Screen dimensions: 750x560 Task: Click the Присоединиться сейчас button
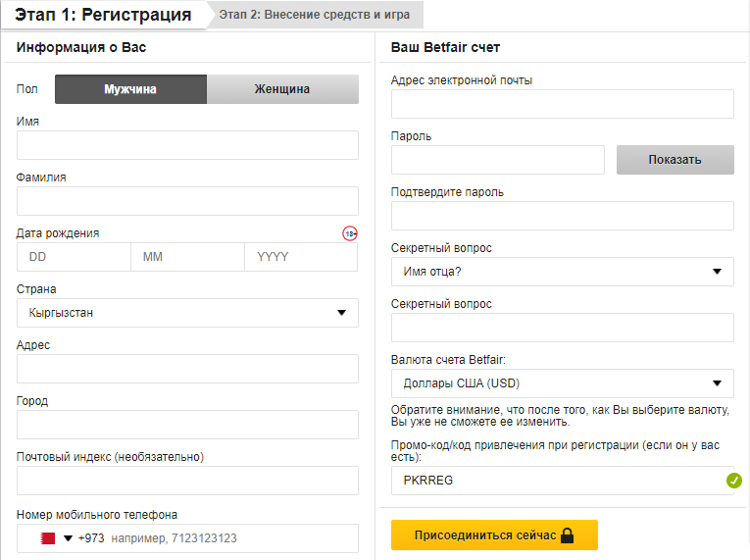tap(494, 535)
